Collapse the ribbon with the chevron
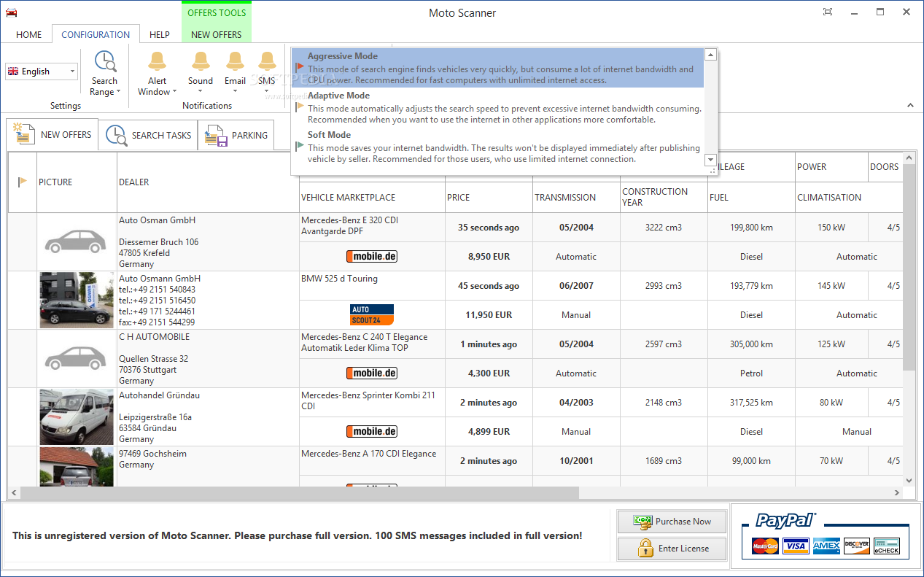The height and width of the screenshot is (577, 924). (x=910, y=106)
